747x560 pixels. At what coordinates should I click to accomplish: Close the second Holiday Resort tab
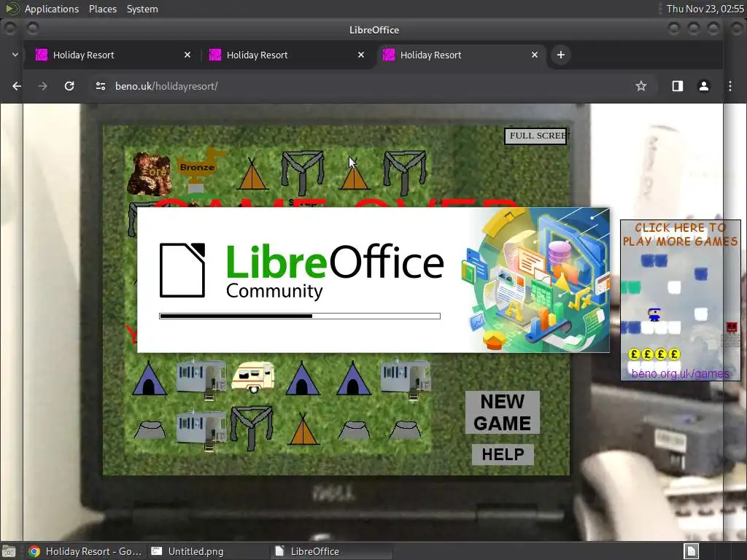[361, 55]
